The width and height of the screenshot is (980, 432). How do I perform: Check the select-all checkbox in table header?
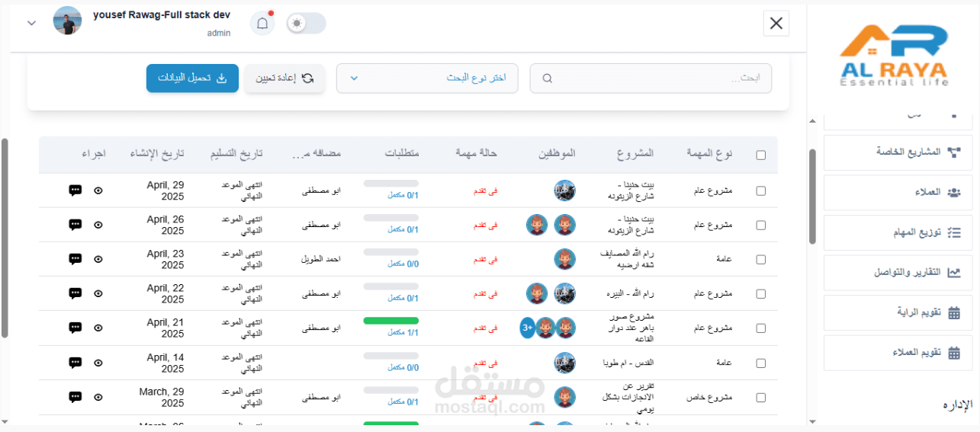761,155
